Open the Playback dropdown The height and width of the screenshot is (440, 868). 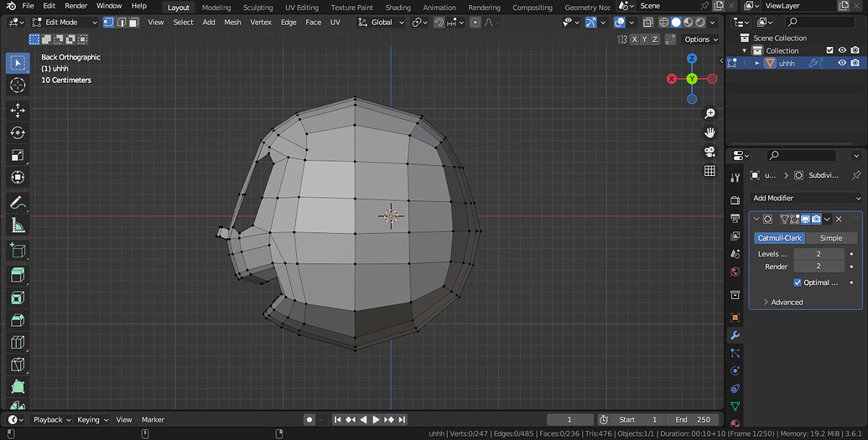[x=52, y=420]
